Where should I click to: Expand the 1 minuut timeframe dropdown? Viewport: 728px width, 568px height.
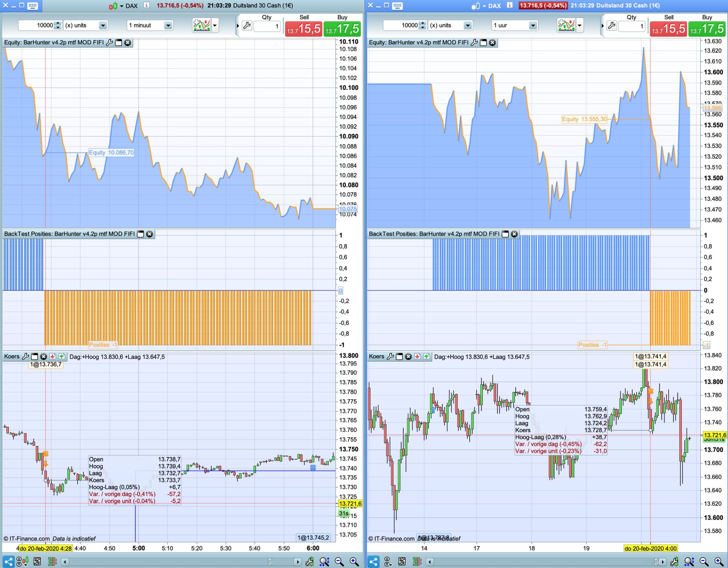coord(168,25)
